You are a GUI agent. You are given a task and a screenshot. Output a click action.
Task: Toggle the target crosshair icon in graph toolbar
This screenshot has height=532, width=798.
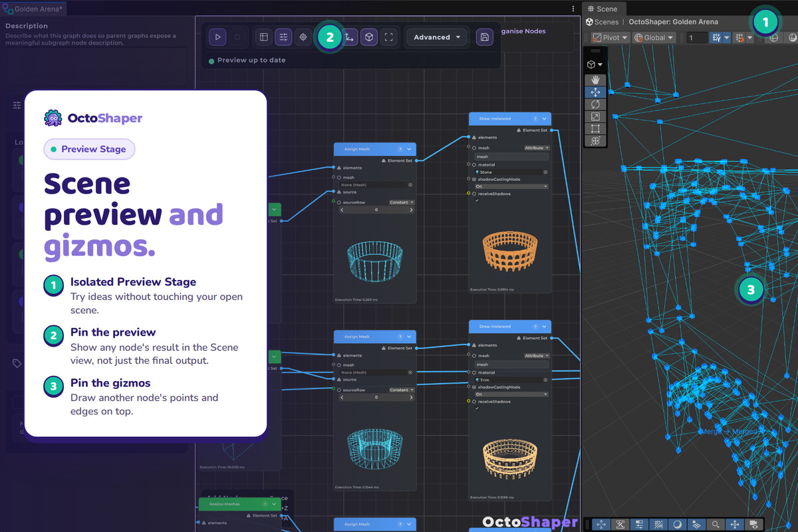303,37
